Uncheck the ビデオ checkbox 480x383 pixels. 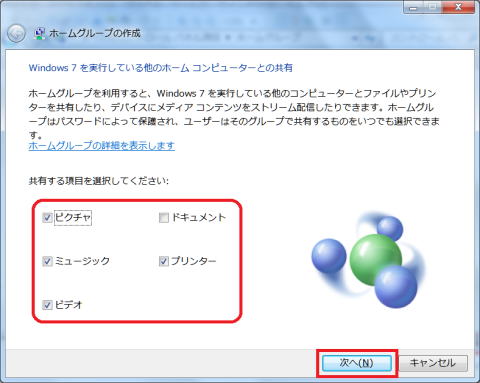[47, 305]
